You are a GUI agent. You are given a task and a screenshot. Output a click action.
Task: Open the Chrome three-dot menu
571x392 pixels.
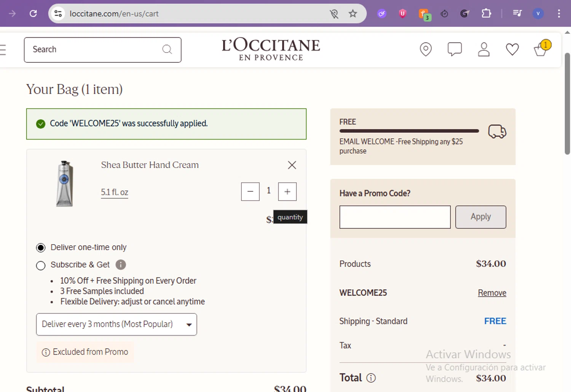pyautogui.click(x=559, y=14)
